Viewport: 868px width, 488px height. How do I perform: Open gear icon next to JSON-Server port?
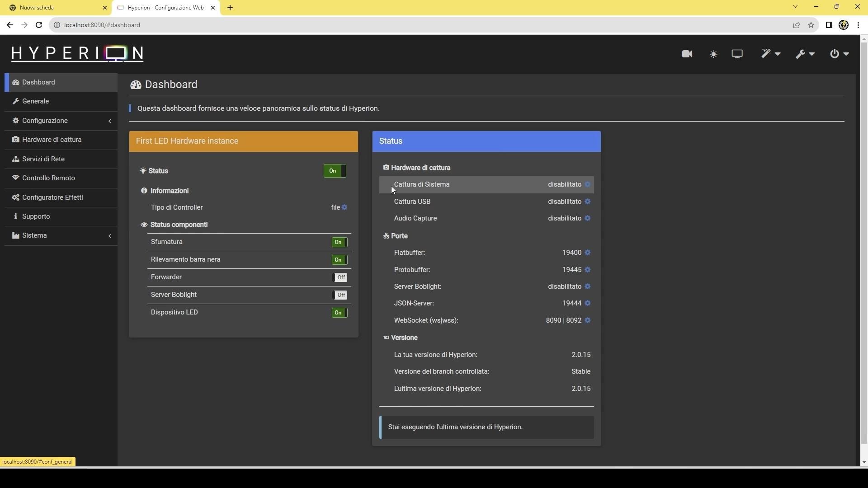pos(587,303)
